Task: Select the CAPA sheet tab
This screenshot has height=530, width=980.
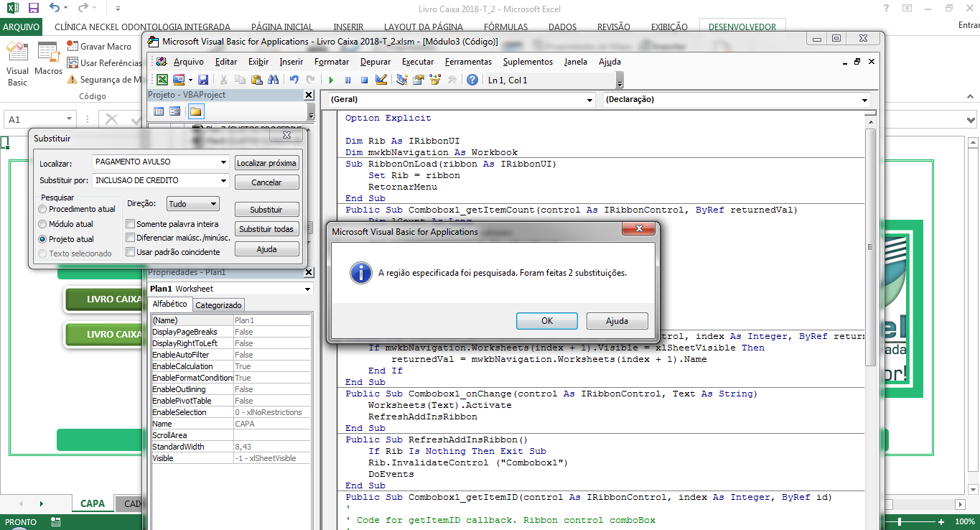Action: [93, 503]
